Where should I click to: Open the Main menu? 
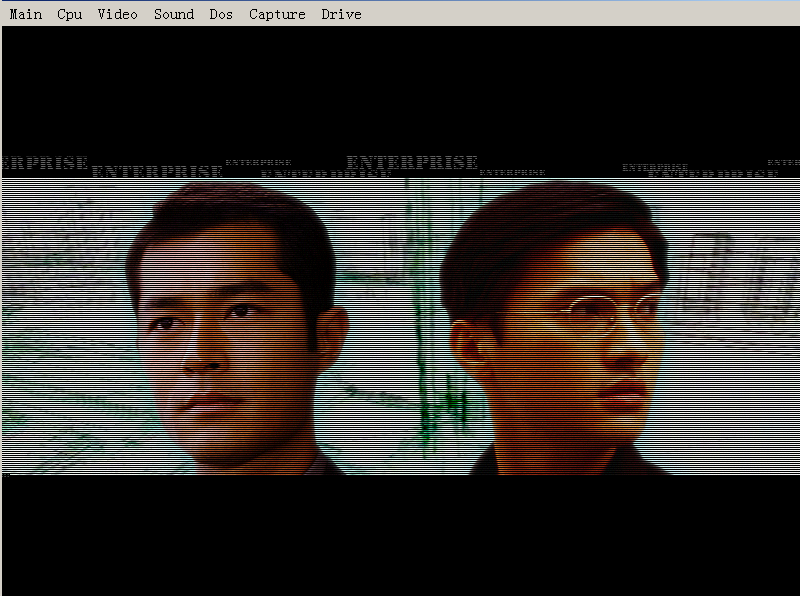click(x=26, y=14)
